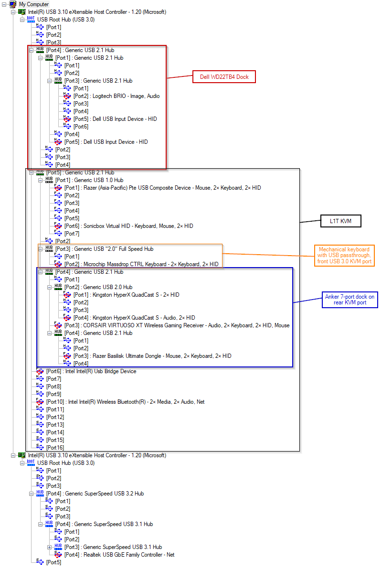Screen dimensions: 392x581
Task: Click the Intel Wireless Bluetooth device icon
Action: click(x=40, y=402)
